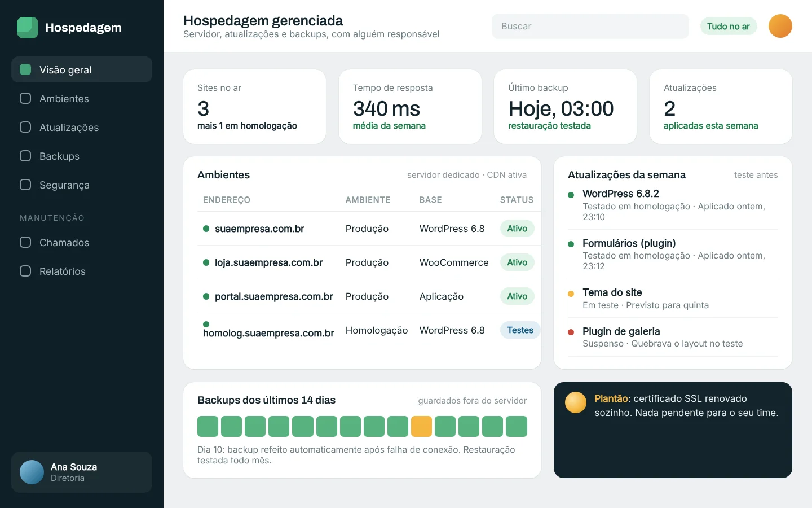Click the Ambientes sidebar icon
This screenshot has width=812, height=508.
click(x=25, y=98)
